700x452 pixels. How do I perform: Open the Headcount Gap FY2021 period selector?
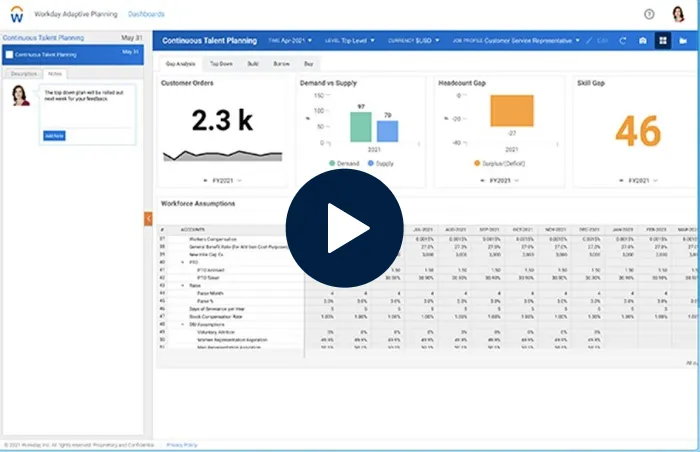500,180
